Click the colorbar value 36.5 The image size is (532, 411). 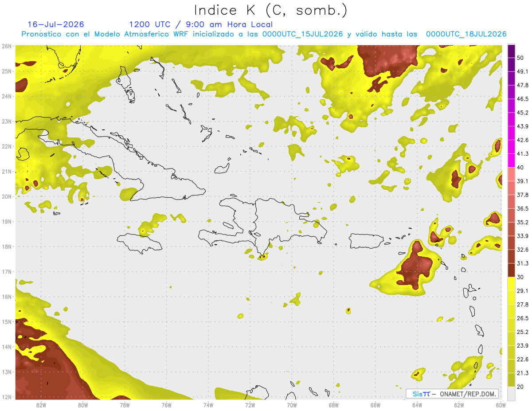[x=523, y=208]
